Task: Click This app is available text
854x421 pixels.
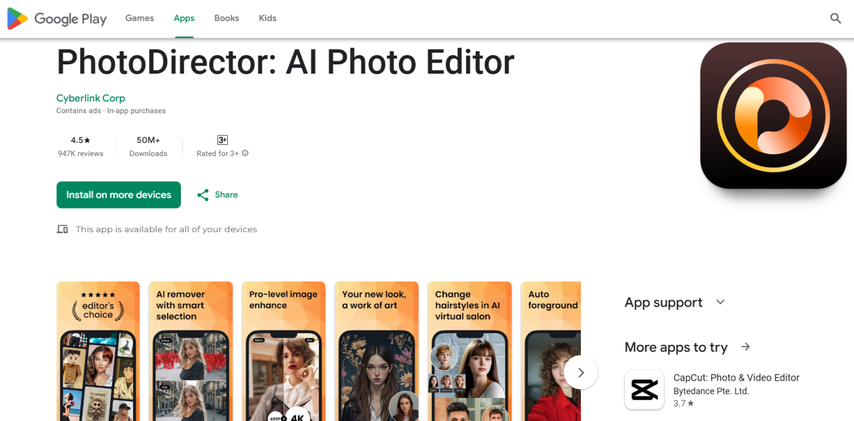Action: 166,229
